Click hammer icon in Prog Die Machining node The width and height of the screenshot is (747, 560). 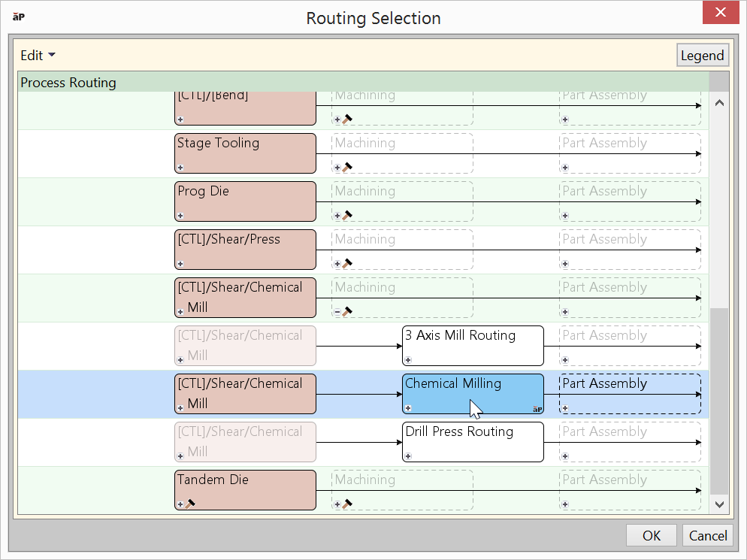pyautogui.click(x=347, y=215)
